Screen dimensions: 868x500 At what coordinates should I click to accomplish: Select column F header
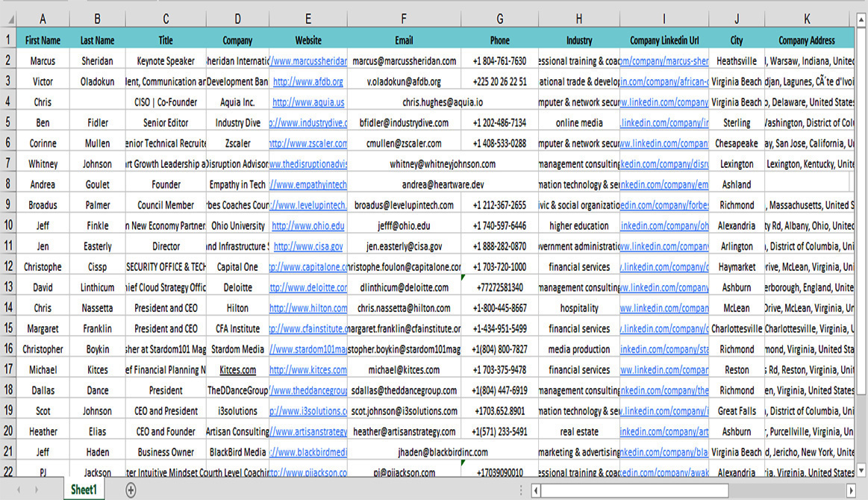[404, 19]
